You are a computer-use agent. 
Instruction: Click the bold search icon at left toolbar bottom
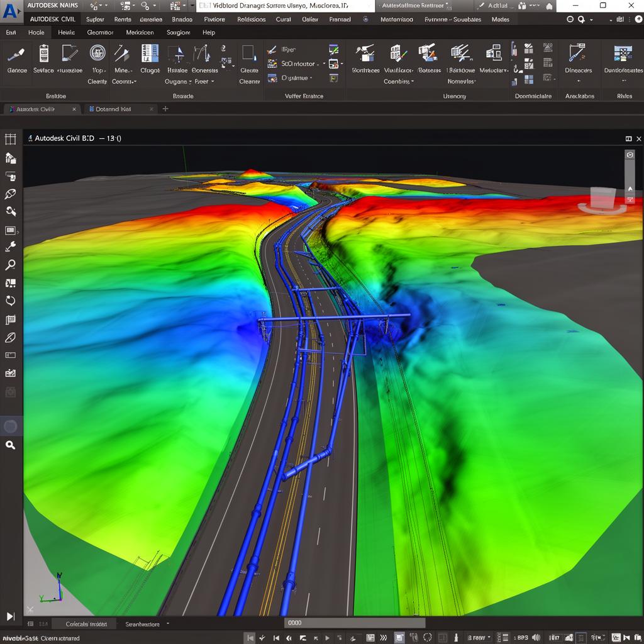coord(10,445)
